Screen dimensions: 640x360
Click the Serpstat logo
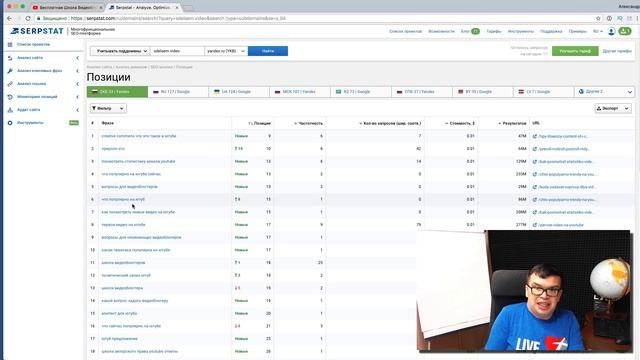coord(37,31)
